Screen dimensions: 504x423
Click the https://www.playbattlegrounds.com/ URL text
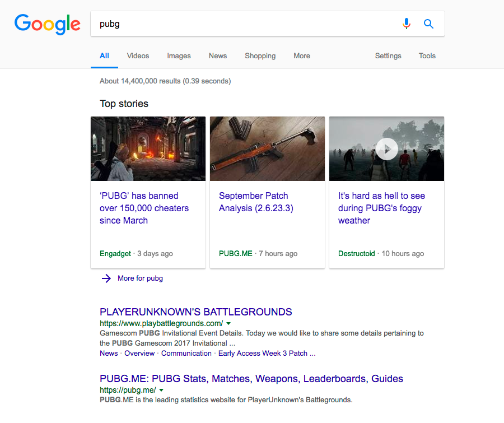161,323
